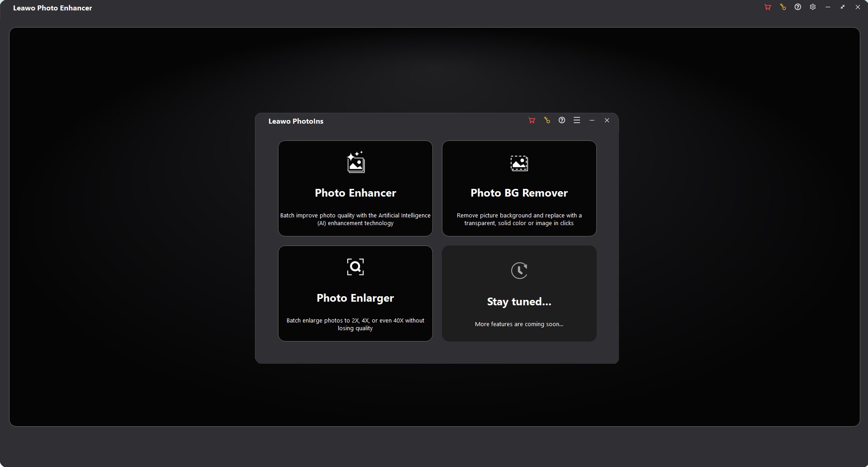The width and height of the screenshot is (868, 467).
Task: Click the purchase cart icon in the main title bar
Action: [768, 7]
